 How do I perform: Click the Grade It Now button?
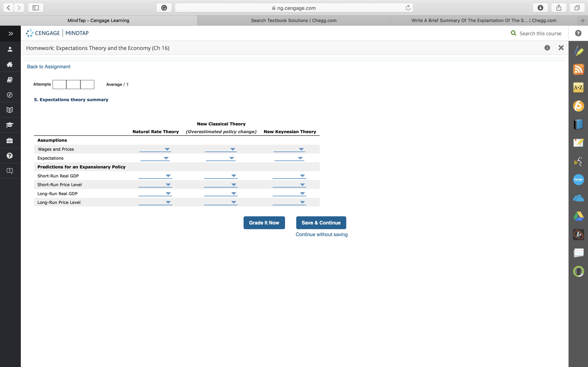264,223
